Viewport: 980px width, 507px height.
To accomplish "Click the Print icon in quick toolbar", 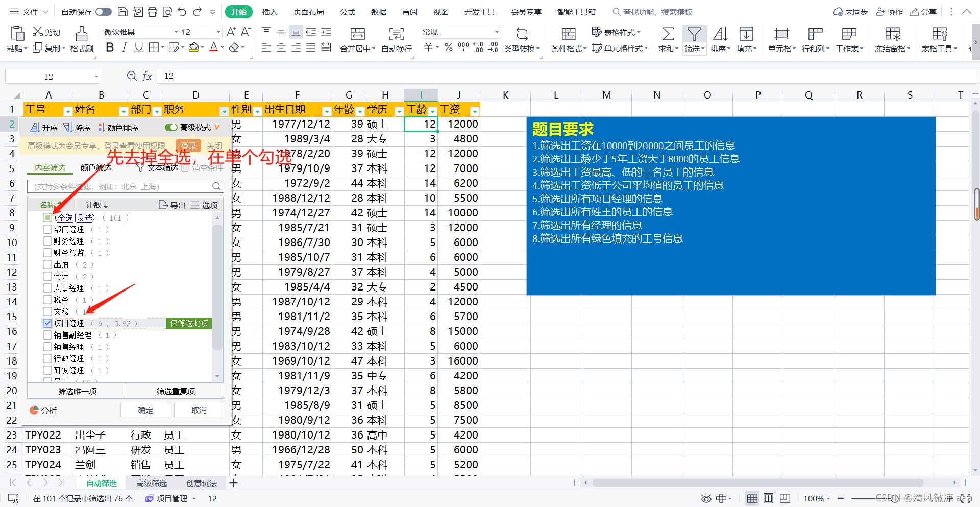I will click(x=152, y=12).
